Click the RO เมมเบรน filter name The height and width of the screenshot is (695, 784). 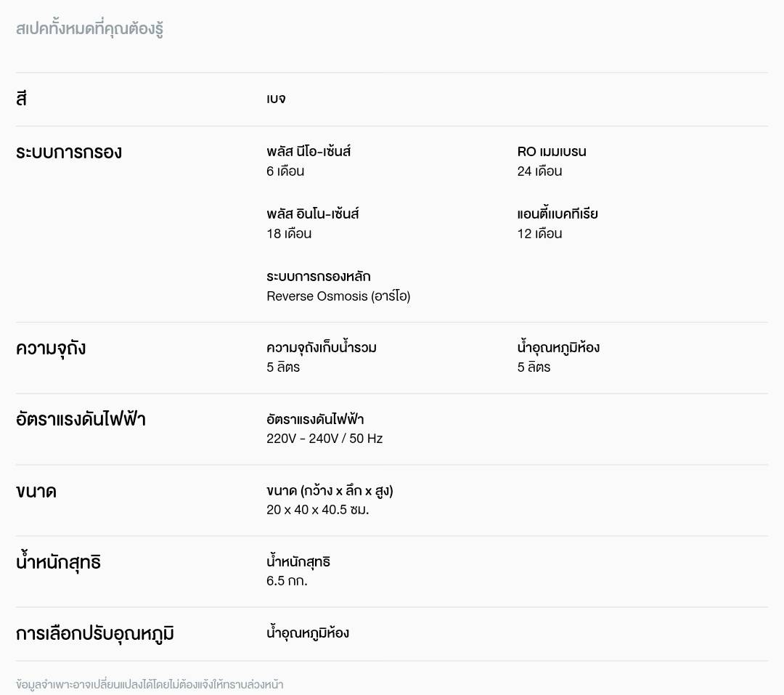point(552,152)
